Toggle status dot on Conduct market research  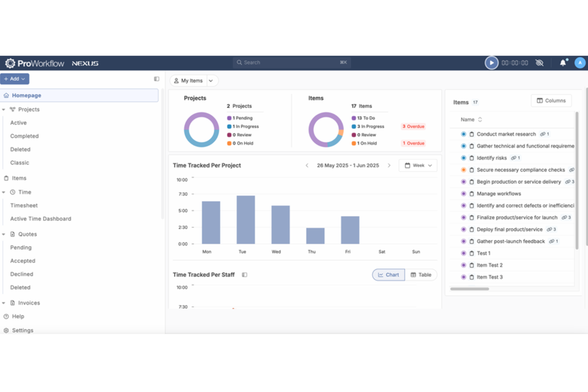(463, 134)
